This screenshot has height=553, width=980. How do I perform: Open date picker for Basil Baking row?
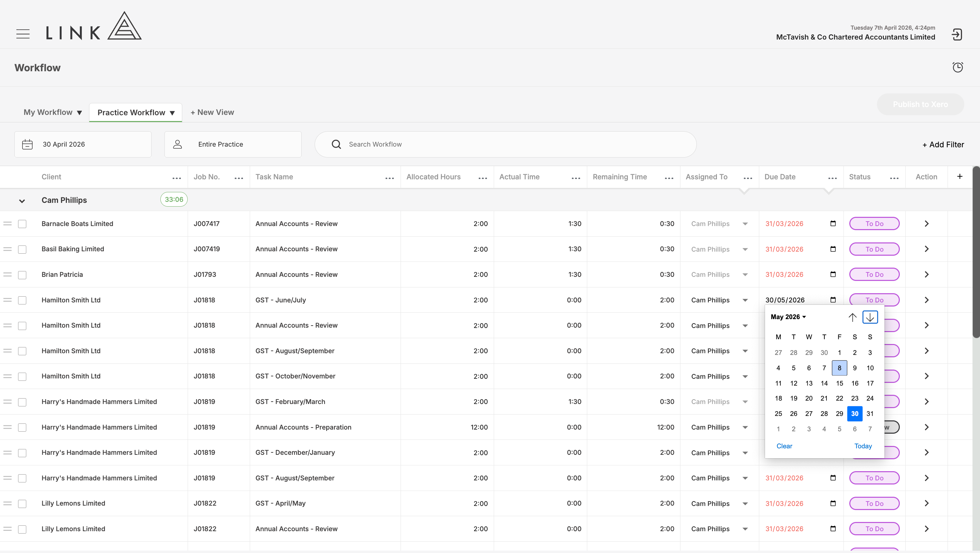tap(833, 249)
